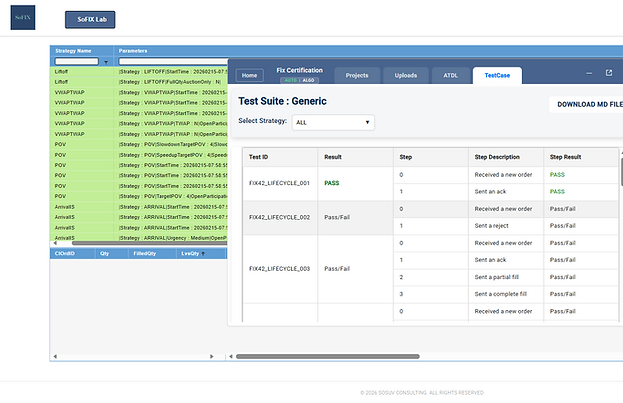Switch to the Projects tab
Image resolution: width=623 pixels, height=403 pixels.
click(357, 76)
